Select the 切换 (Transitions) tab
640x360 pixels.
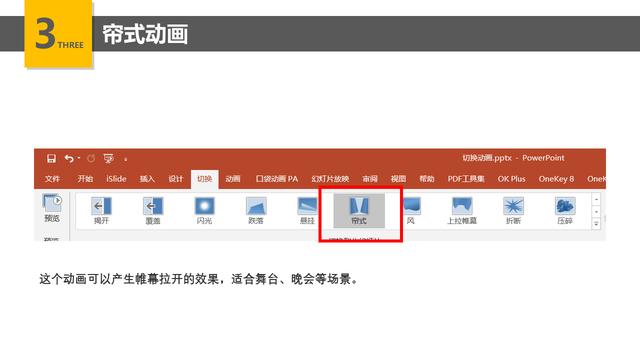click(x=204, y=179)
